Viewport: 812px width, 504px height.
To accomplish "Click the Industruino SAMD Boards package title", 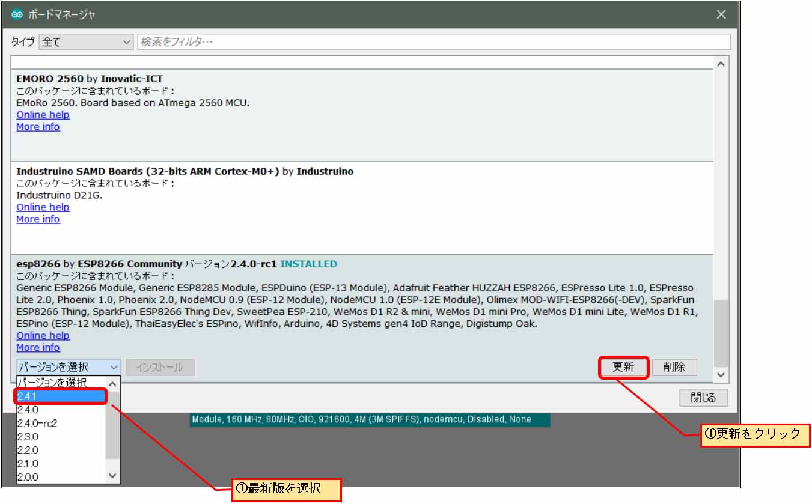I will coord(185,171).
